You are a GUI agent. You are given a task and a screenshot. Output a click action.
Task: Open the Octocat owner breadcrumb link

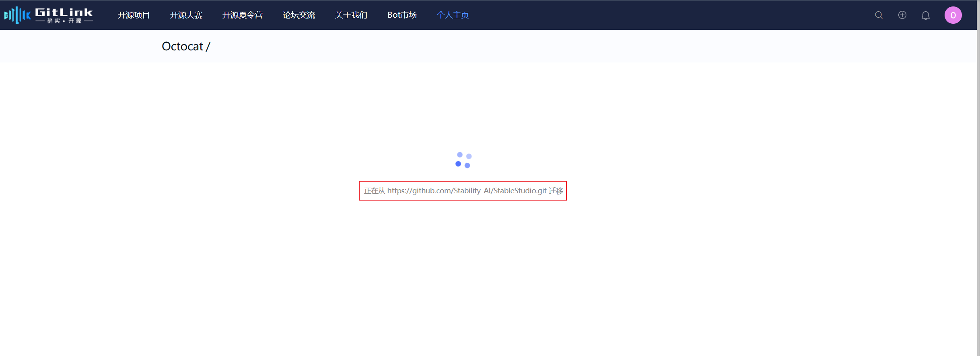pyautogui.click(x=182, y=46)
